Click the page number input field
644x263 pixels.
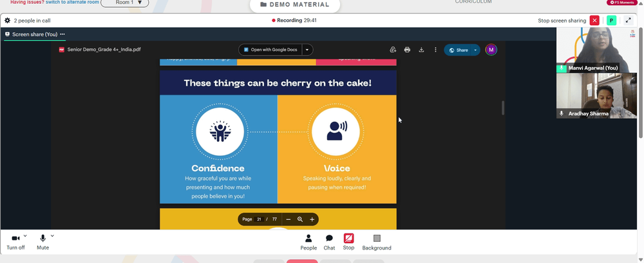pos(259,219)
